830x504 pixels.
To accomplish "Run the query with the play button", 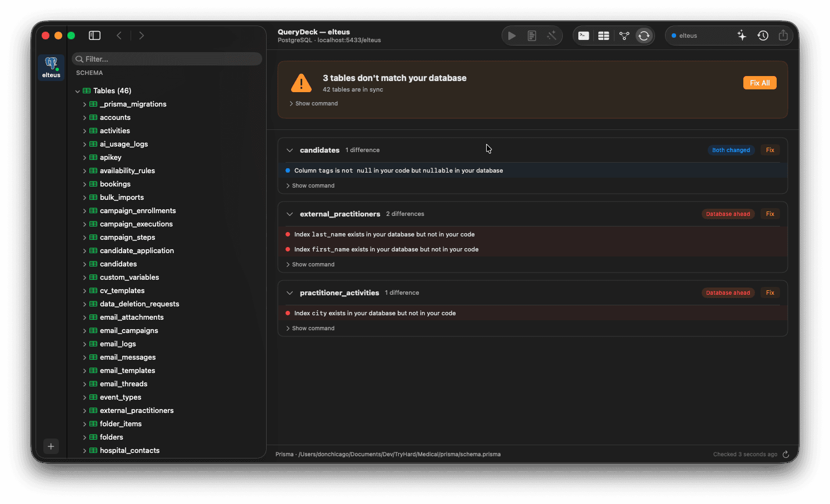I will [x=512, y=36].
